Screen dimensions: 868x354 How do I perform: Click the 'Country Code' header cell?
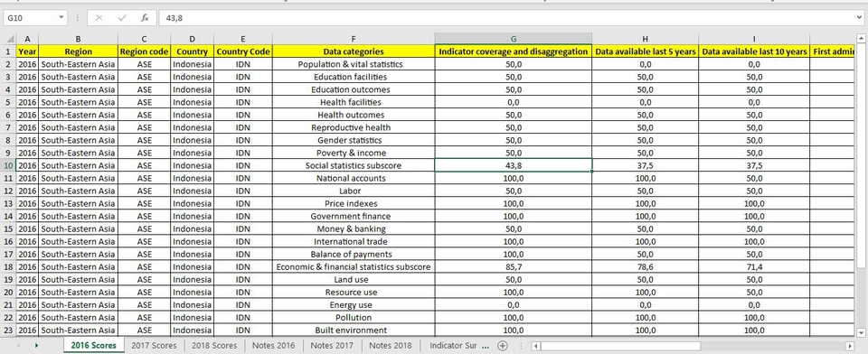tap(243, 51)
